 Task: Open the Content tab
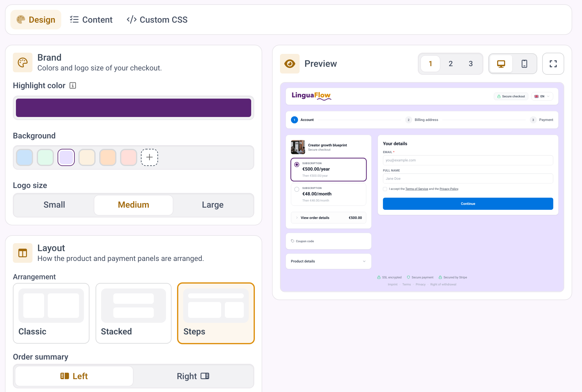(x=91, y=20)
